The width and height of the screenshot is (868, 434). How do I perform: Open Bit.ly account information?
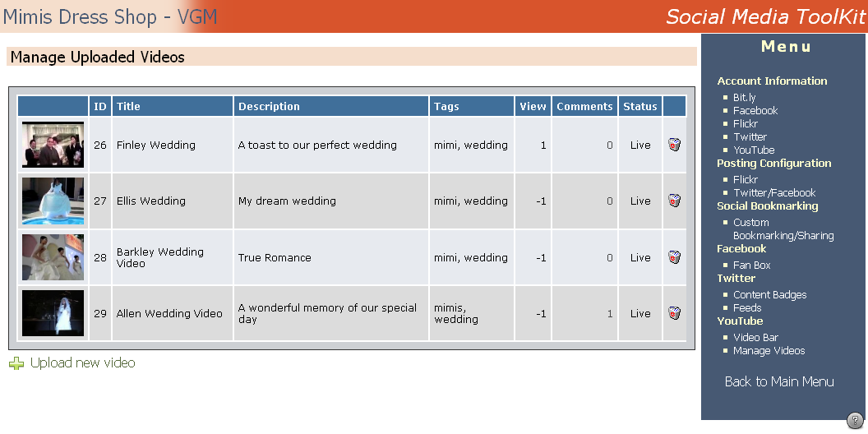tap(744, 98)
